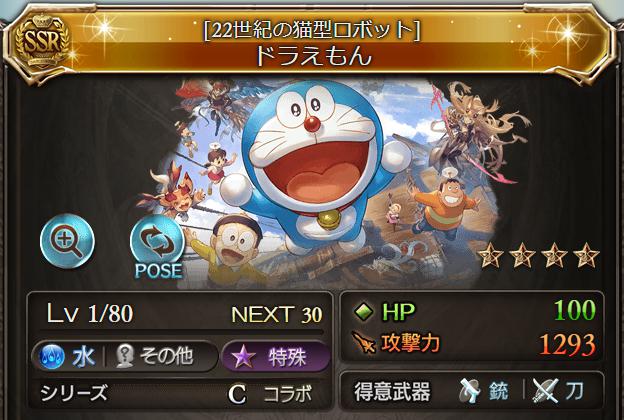624x420 pixels.
Task: Click the その他 race silhouette icon
Action: click(125, 356)
